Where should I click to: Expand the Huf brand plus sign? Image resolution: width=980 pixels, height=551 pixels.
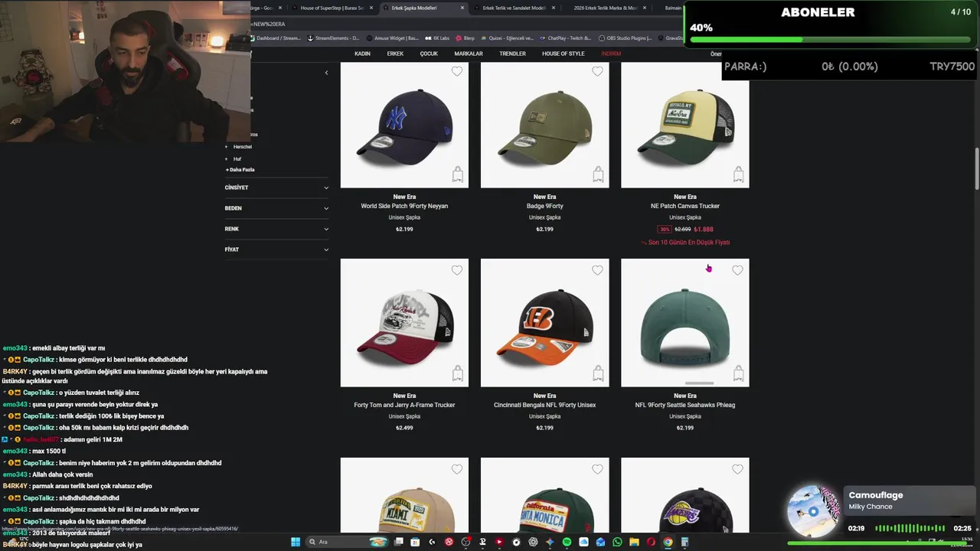pos(227,158)
